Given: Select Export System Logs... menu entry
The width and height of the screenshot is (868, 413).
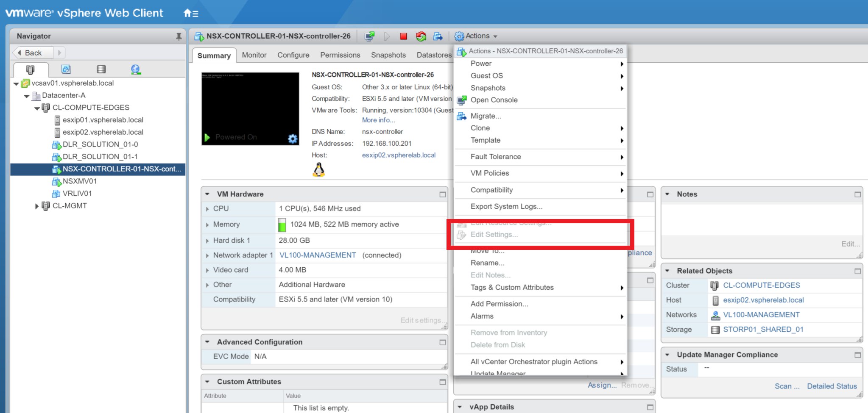Looking at the screenshot, I should (x=540, y=207).
